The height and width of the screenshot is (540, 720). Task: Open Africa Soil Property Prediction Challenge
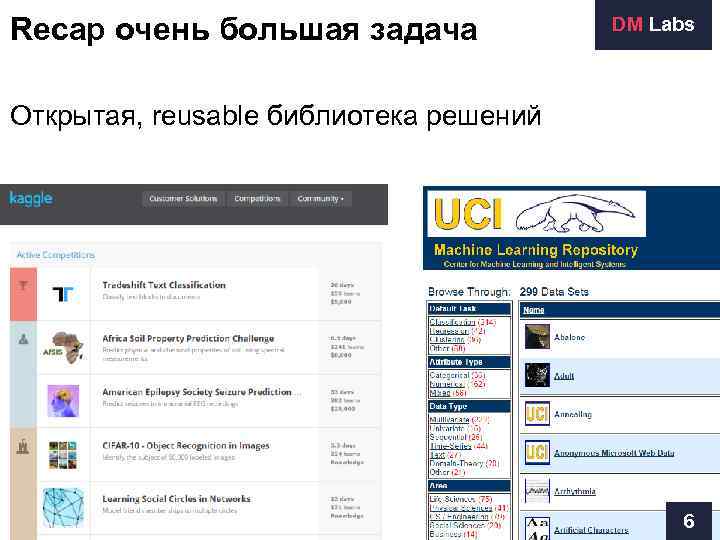pos(188,338)
